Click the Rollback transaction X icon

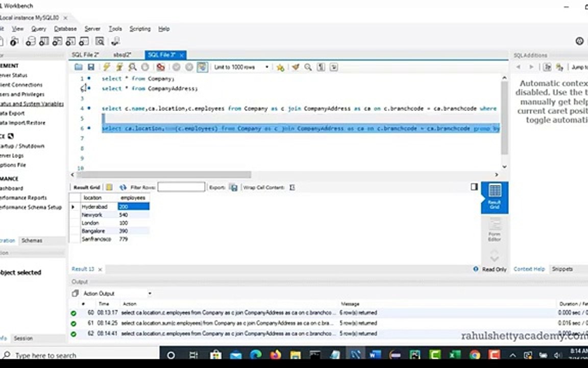coord(189,67)
